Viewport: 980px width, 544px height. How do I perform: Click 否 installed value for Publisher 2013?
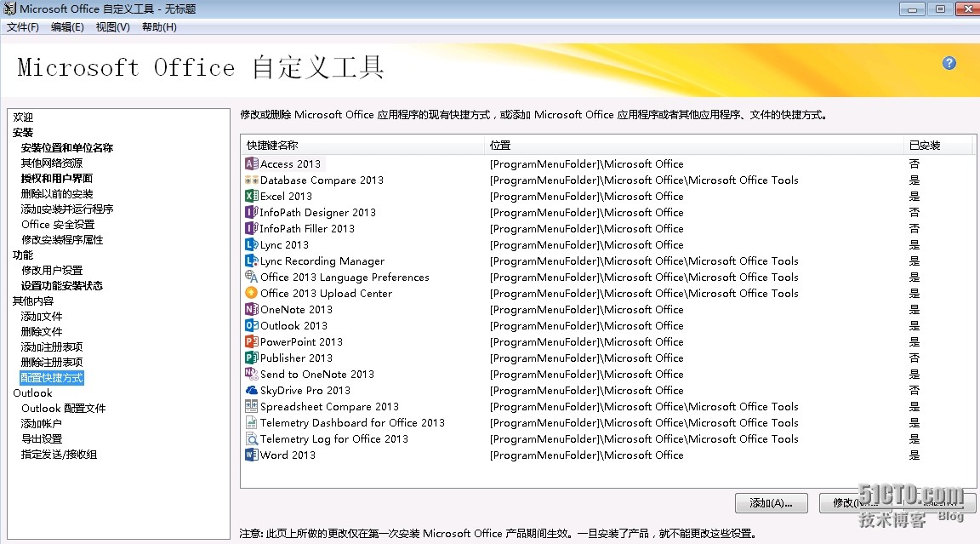pos(914,358)
